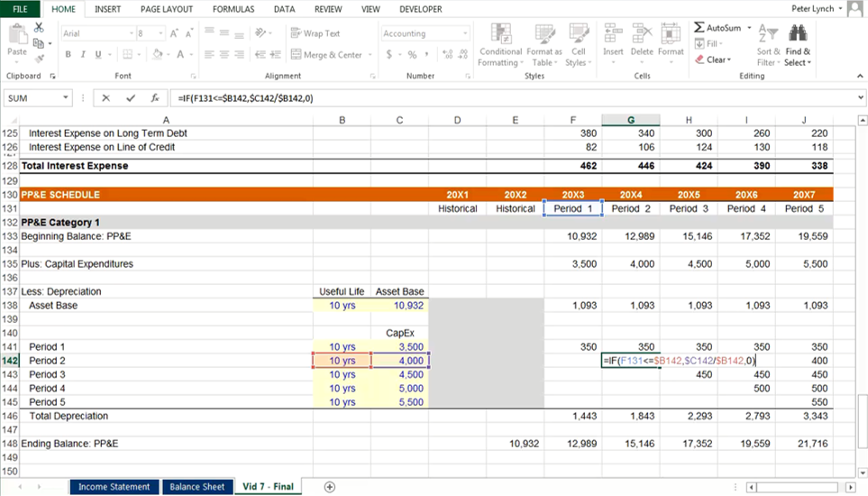Switch to the FORMULAS tab
This screenshot has height=496, width=868.
(233, 9)
